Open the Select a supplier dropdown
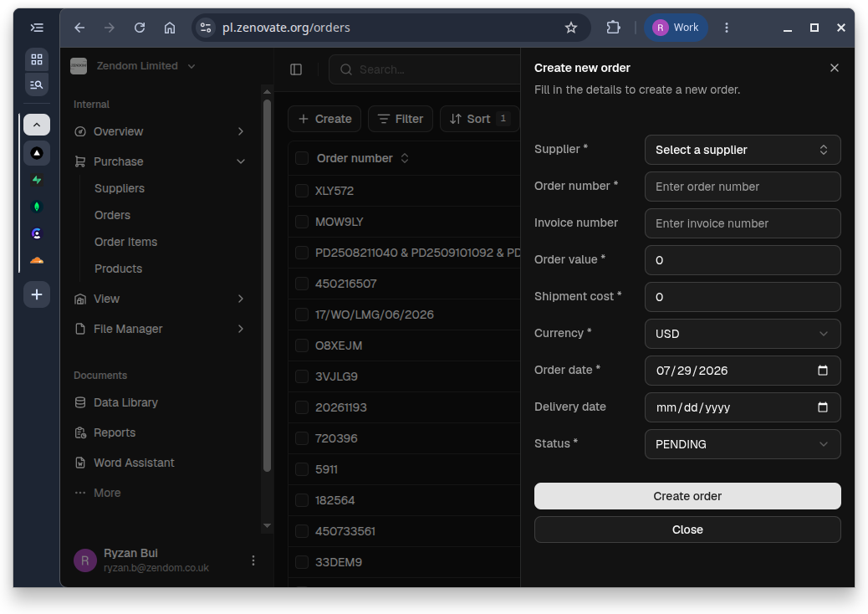868x614 pixels. [x=743, y=150]
